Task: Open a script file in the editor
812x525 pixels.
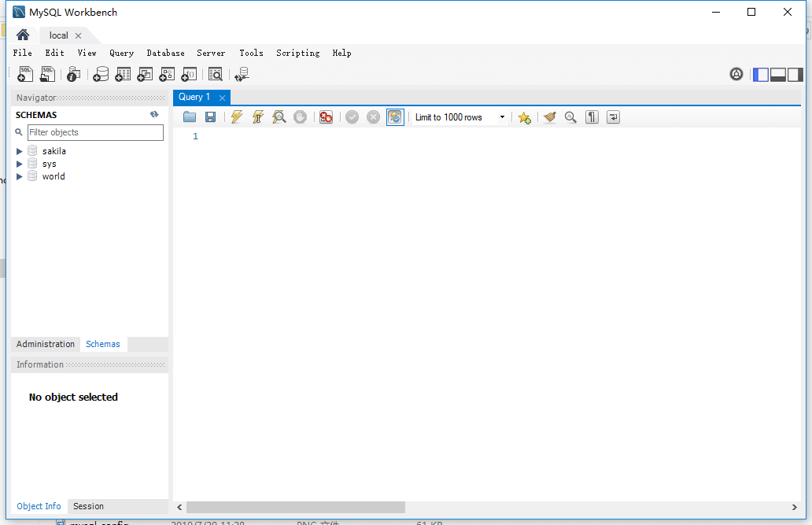Action: pos(190,117)
